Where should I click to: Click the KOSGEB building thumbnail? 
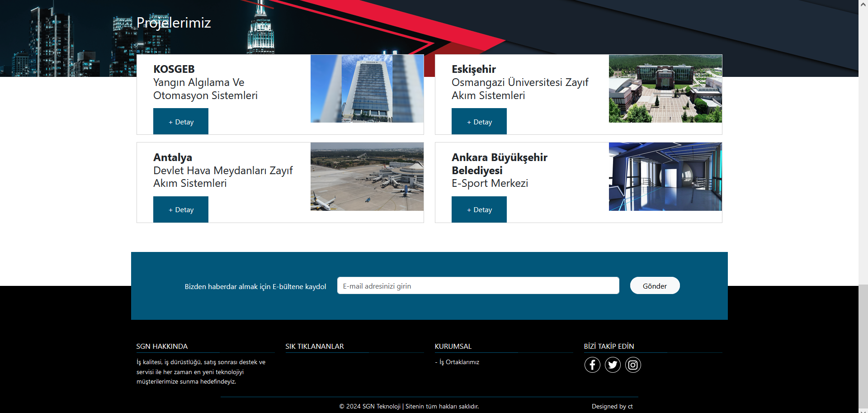coord(367,89)
